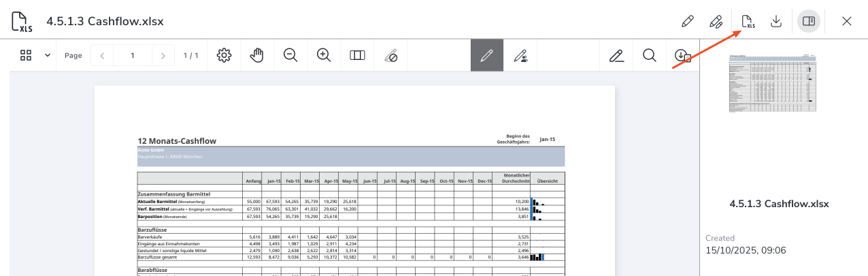The width and height of the screenshot is (868, 276).
Task: Open the search magnifier tool
Action: pos(649,56)
